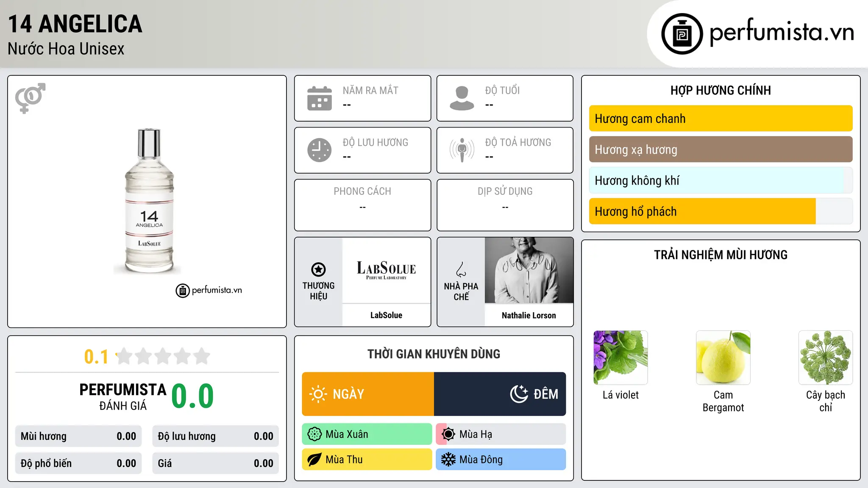Click the sun icon for Mùa Hạ
Viewport: 868px width, 488px height.
click(x=448, y=434)
